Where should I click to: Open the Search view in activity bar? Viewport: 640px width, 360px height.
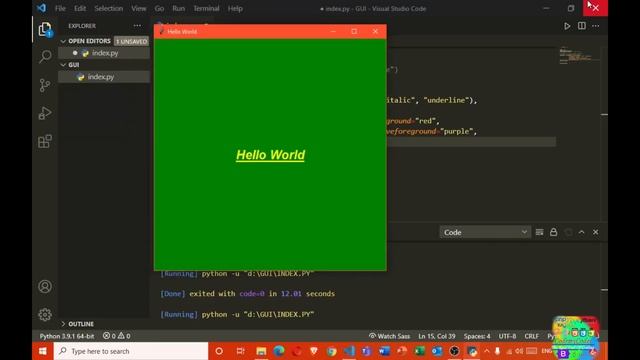pos(45,56)
